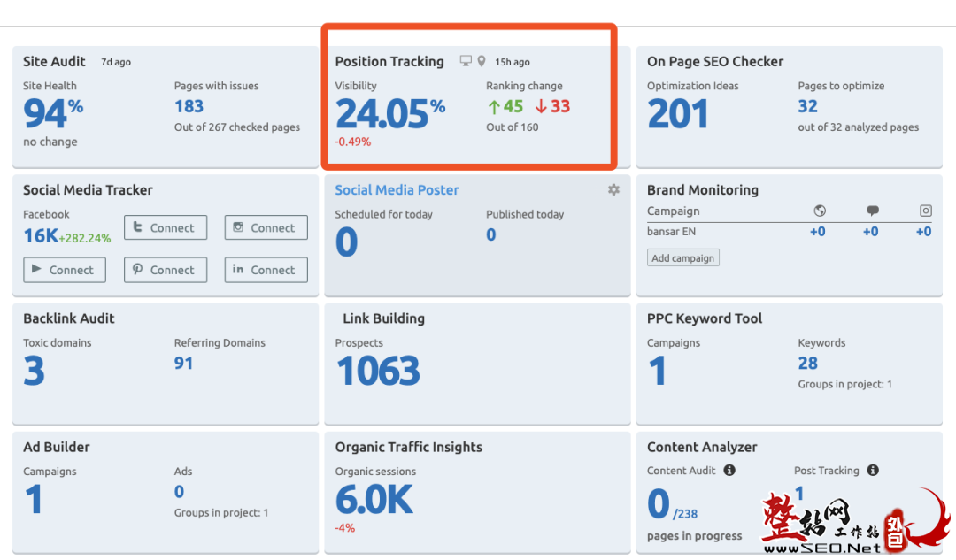Connect the Pinterest account
This screenshot has height=560, width=956.
pyautogui.click(x=166, y=269)
